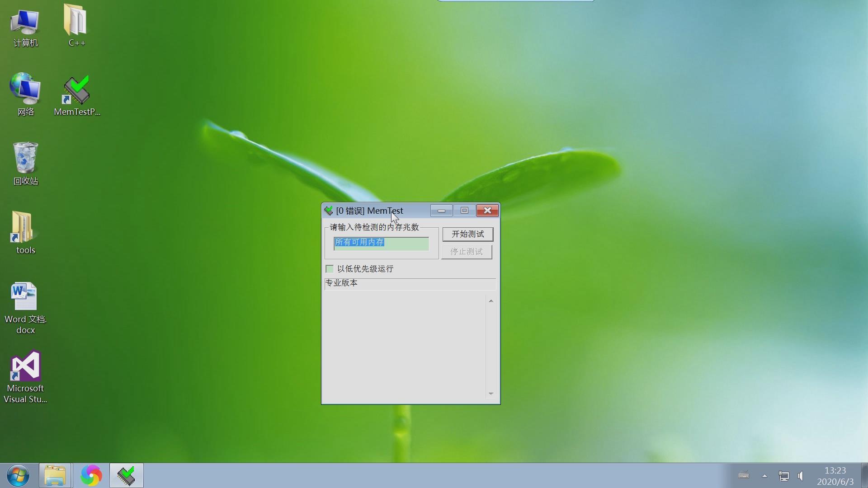Screen dimensions: 868x488
Task: Click the log area scroll-up arrow
Action: pyautogui.click(x=491, y=301)
